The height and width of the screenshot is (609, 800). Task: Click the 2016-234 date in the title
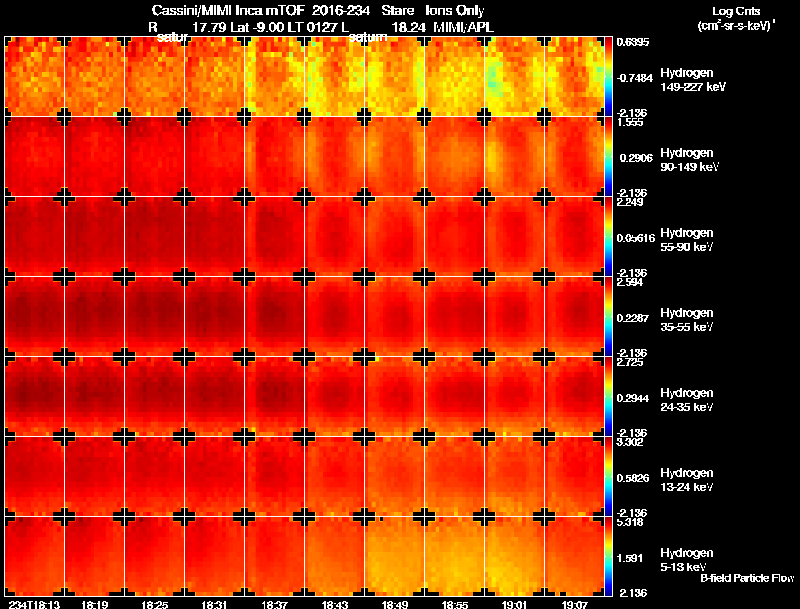click(x=341, y=10)
